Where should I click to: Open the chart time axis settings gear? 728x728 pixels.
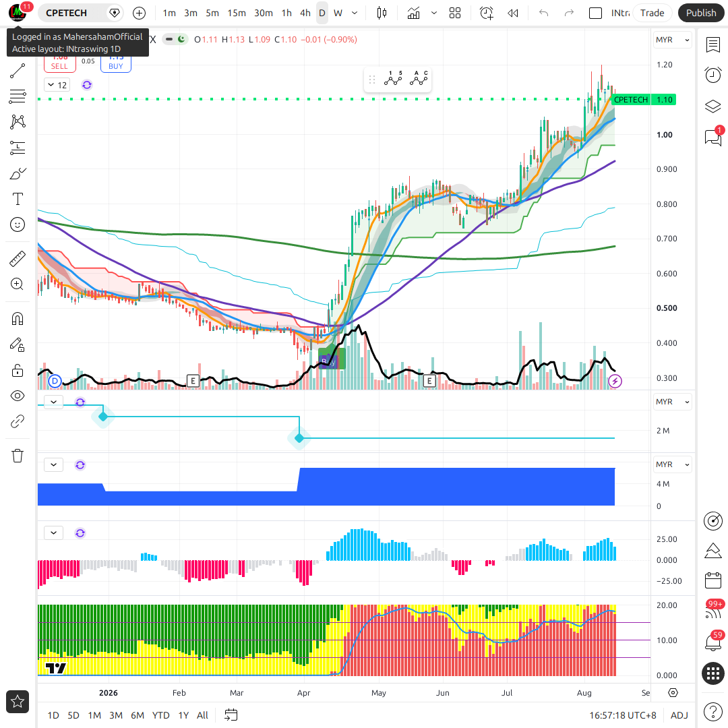point(673,693)
